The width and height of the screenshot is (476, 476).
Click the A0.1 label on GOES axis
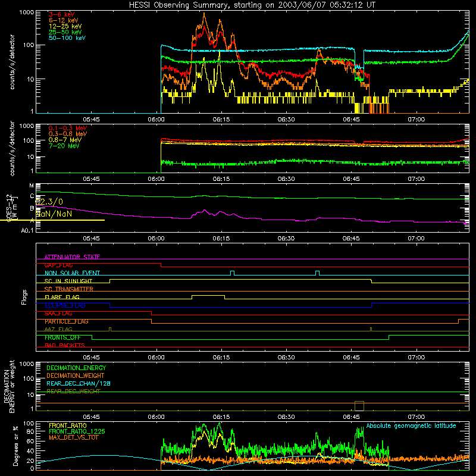pos(27,230)
